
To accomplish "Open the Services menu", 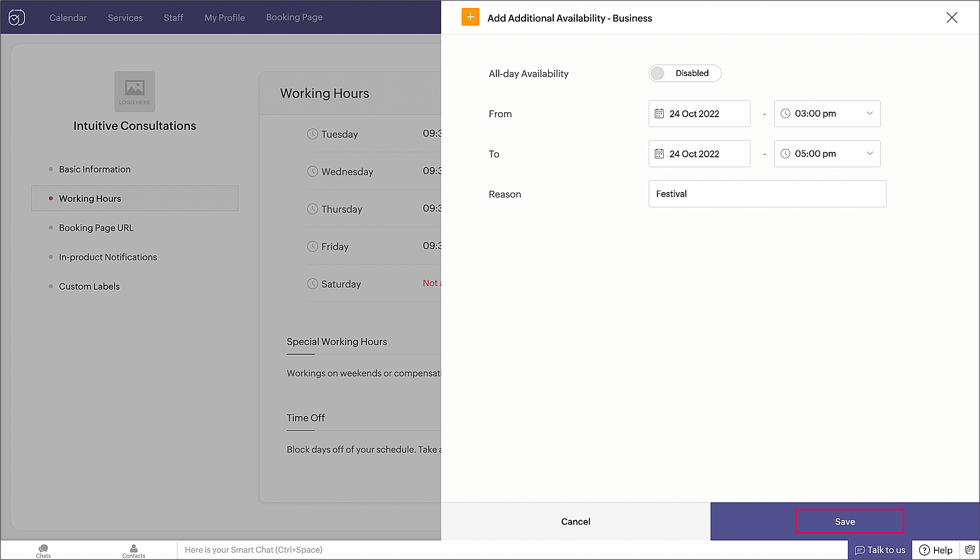I will 125,18.
